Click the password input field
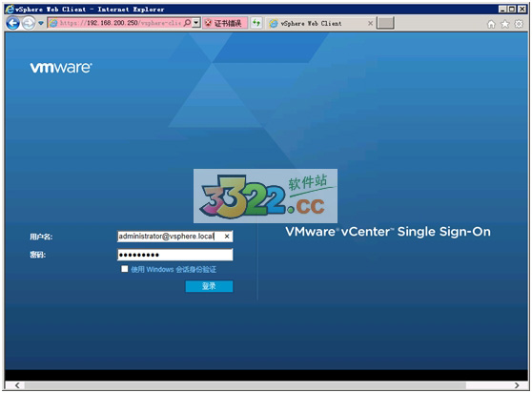The width and height of the screenshot is (532, 393). pyautogui.click(x=175, y=255)
